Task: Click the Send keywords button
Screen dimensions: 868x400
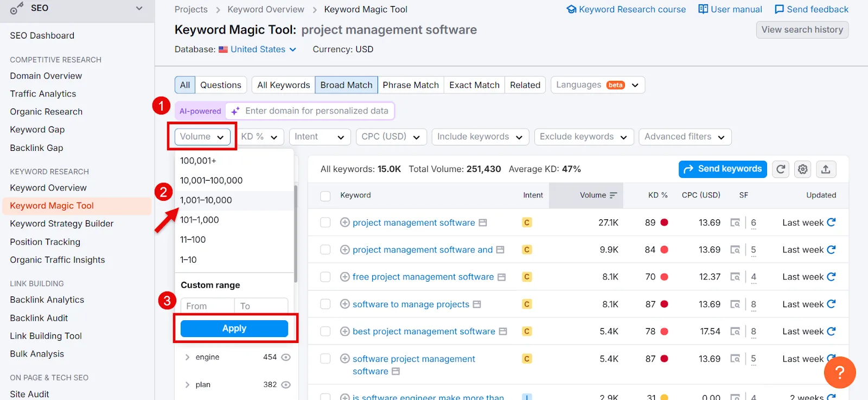Action: [x=723, y=169]
